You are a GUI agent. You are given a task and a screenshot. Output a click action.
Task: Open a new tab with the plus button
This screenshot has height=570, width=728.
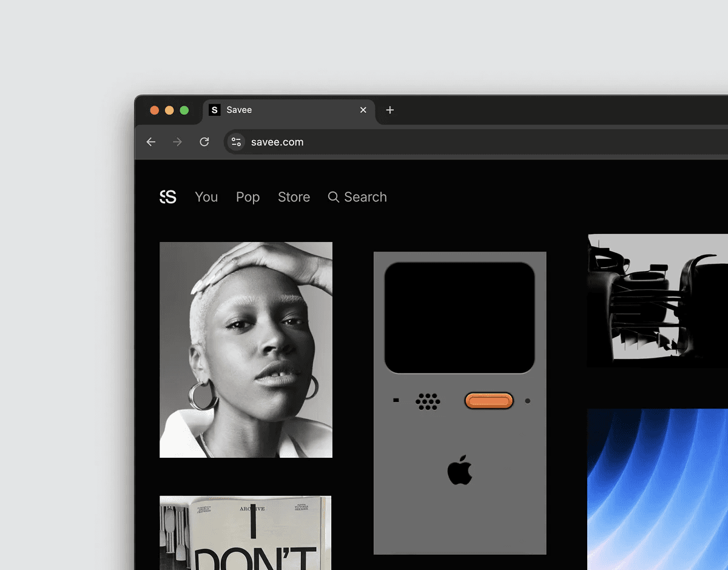pyautogui.click(x=390, y=110)
